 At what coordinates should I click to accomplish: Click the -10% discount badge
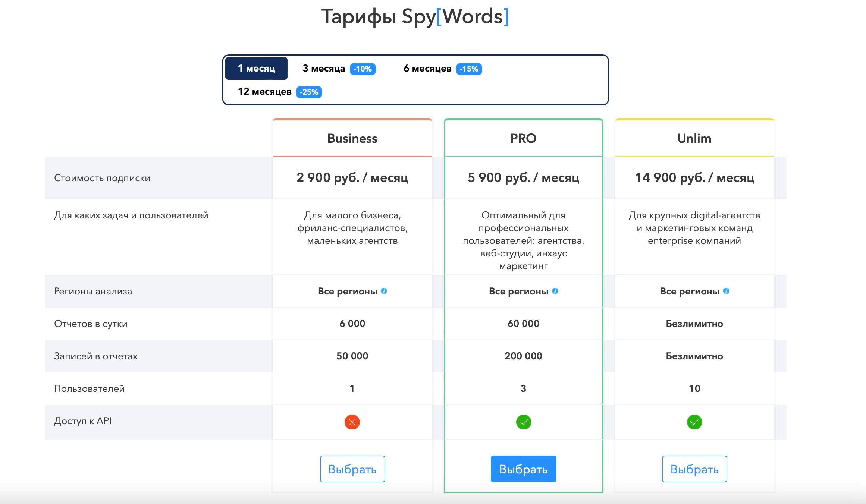[x=363, y=69]
